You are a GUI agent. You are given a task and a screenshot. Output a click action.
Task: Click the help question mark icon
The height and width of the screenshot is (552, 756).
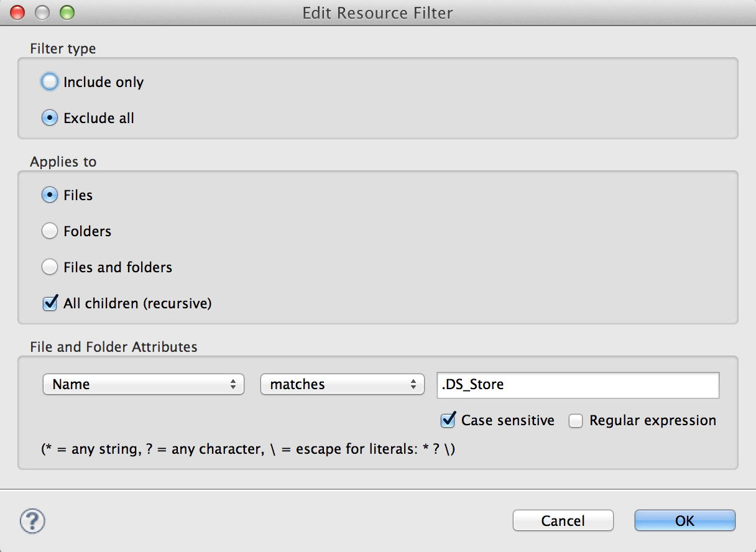coord(32,522)
